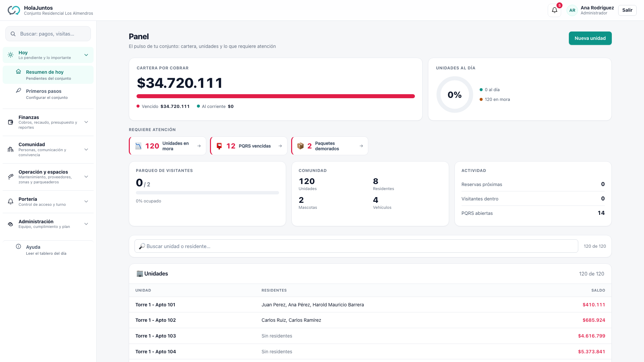The height and width of the screenshot is (362, 644).
Task: Click the buildings icon for Comunidad
Action: coord(11,149)
